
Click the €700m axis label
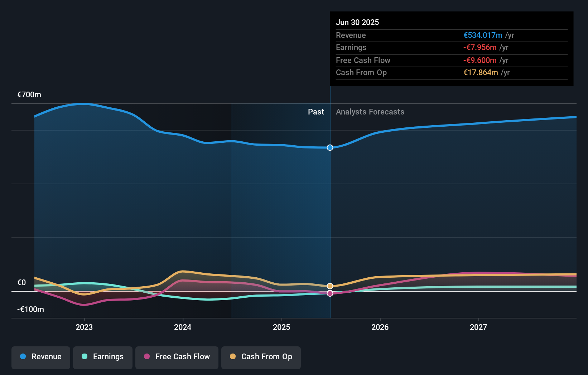pos(28,94)
